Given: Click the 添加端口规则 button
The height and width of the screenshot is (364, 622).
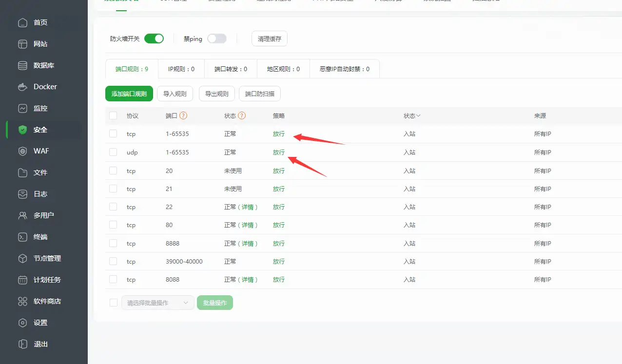Looking at the screenshot, I should pyautogui.click(x=129, y=93).
